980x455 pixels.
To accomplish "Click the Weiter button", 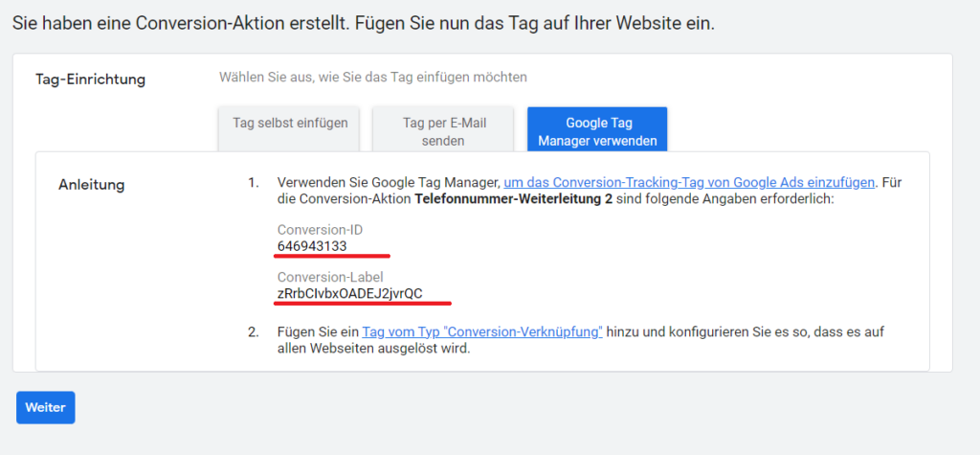I will click(x=46, y=407).
